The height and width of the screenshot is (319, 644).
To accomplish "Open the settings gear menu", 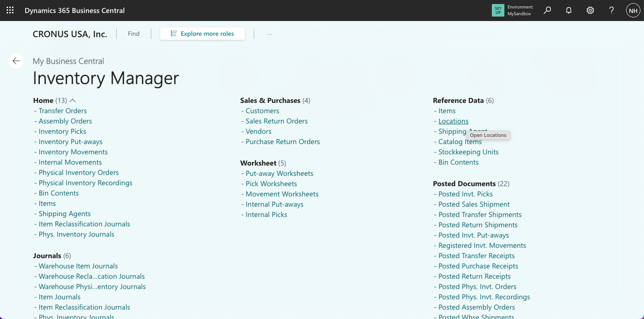I will [x=590, y=10].
